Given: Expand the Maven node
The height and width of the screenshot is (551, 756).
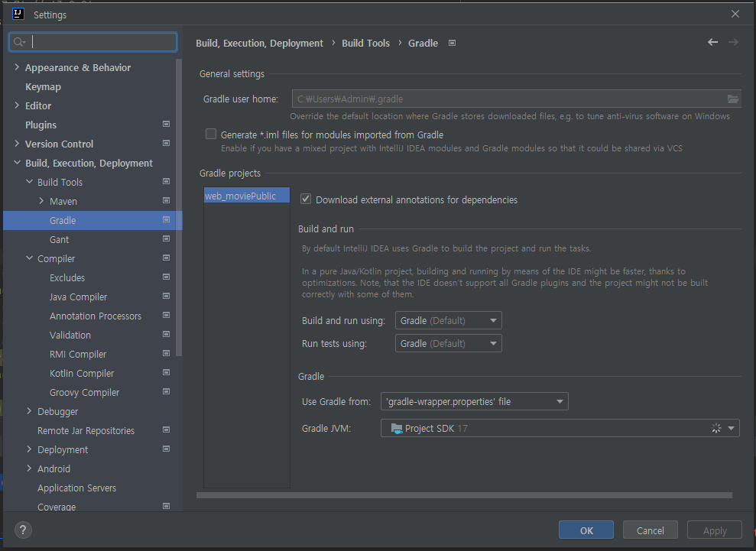Looking at the screenshot, I should pos(41,200).
